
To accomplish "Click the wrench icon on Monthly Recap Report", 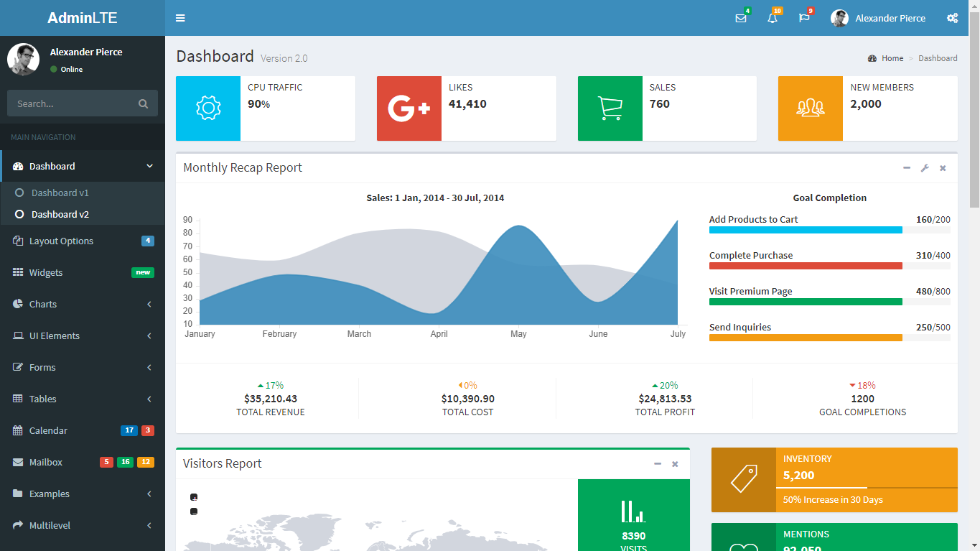I will pyautogui.click(x=925, y=167).
